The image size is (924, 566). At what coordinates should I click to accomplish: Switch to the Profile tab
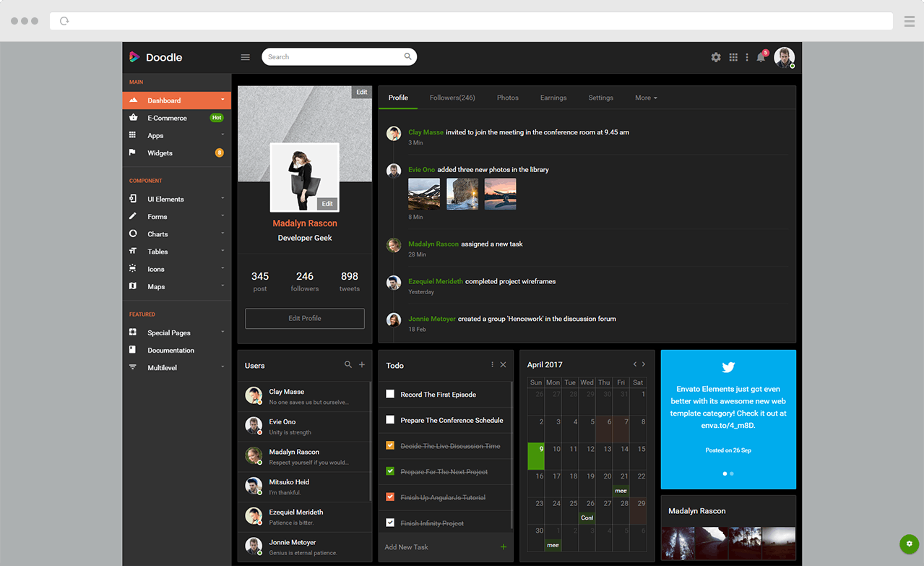click(x=398, y=98)
